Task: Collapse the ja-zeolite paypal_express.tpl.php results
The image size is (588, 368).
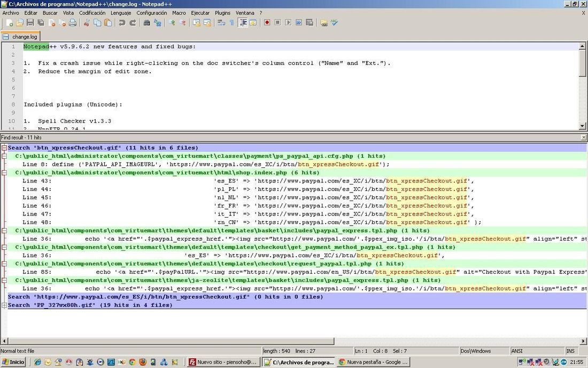Action: [4, 280]
